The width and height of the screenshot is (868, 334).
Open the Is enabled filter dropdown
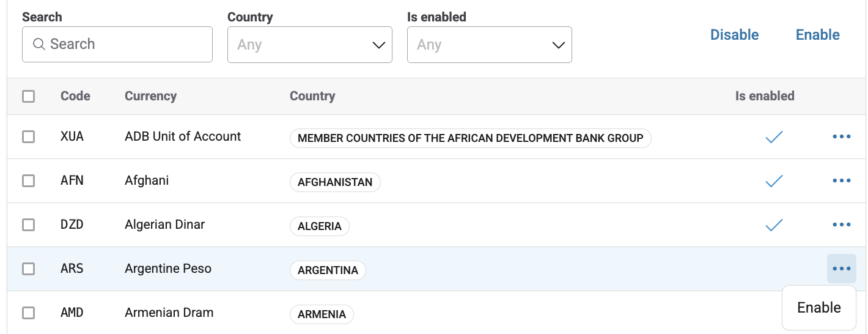click(x=489, y=45)
